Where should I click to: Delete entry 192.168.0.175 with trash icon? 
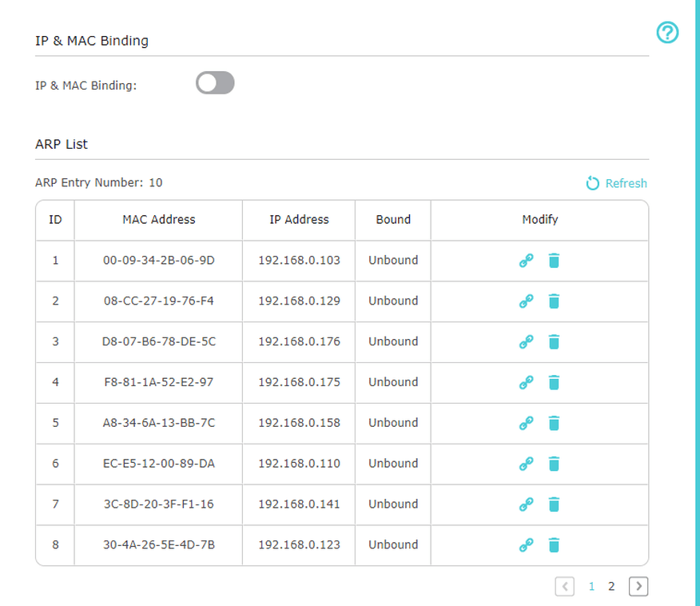[x=554, y=382]
